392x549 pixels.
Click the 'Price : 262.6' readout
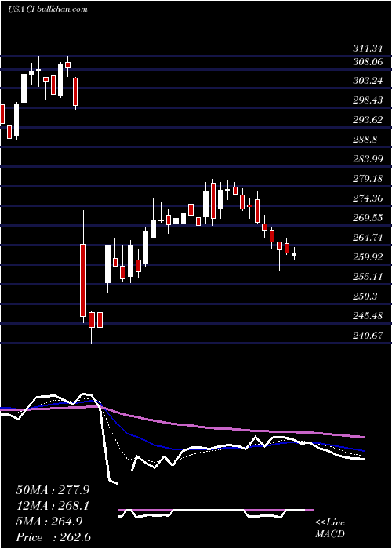point(53,537)
